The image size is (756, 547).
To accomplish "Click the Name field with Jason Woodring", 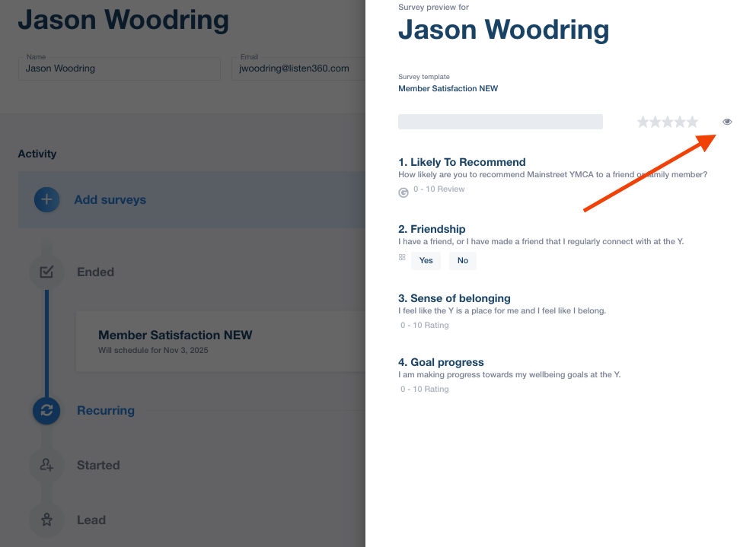I will point(120,68).
